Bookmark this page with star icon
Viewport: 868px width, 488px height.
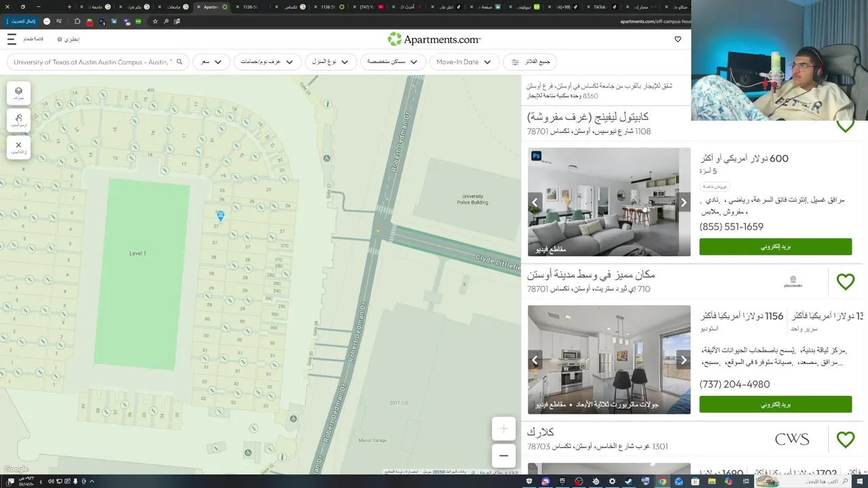tap(155, 22)
